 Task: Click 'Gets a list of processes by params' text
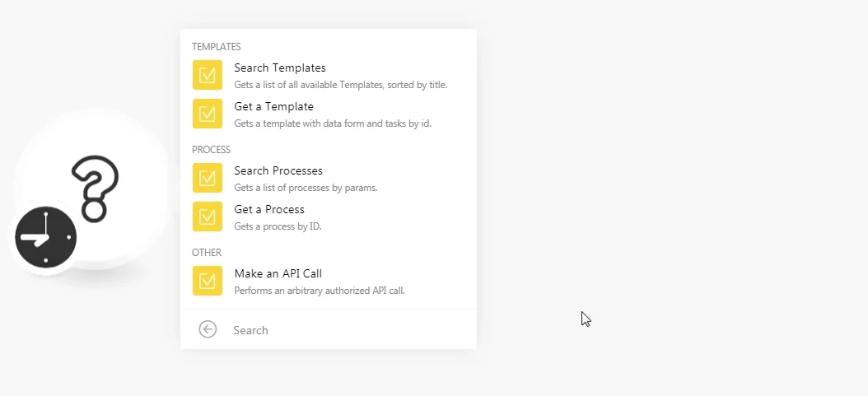[x=306, y=188]
